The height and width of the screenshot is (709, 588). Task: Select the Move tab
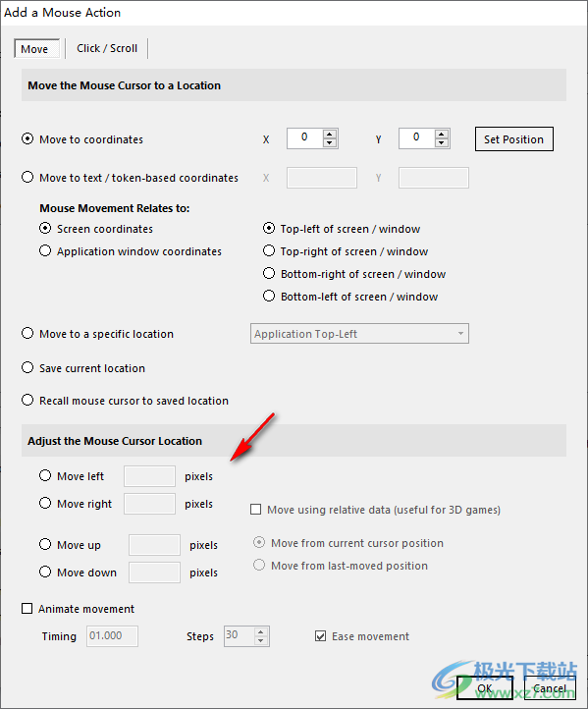click(x=36, y=49)
